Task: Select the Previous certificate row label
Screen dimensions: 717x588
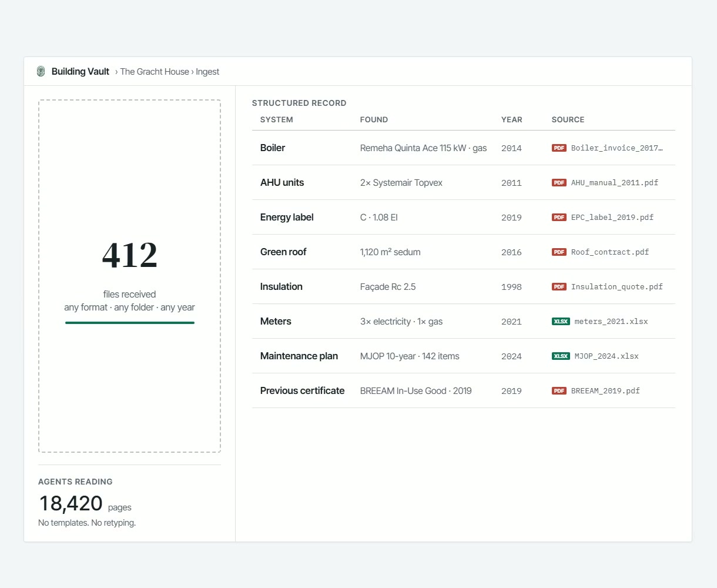Action: 303,391
